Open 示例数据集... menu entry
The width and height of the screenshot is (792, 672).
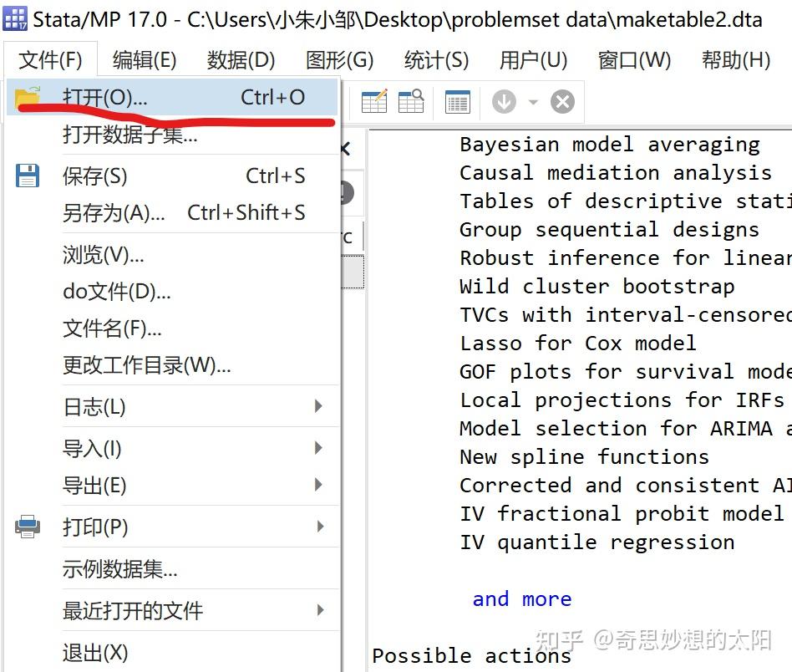tap(172, 569)
